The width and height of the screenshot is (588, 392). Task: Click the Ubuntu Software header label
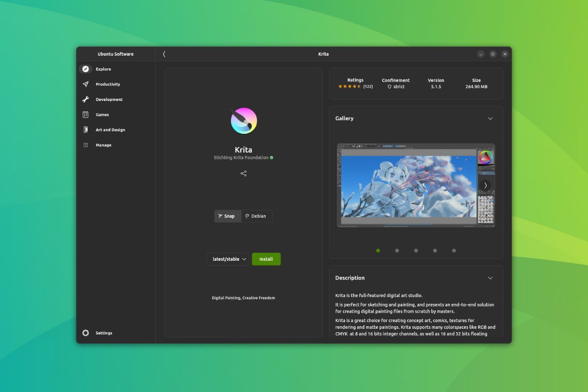tap(116, 54)
